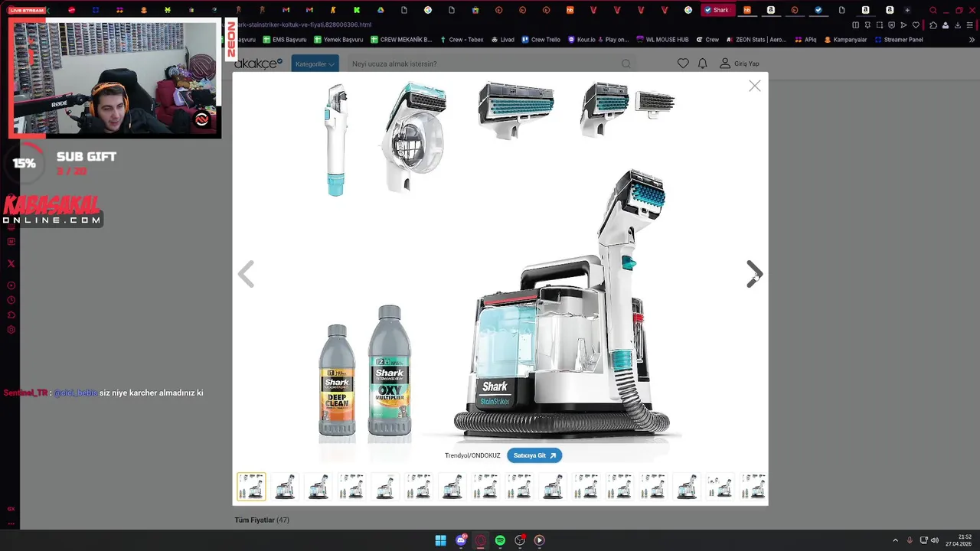
Task: Expand hidden bookmarks overflow chevron
Action: pos(972,40)
